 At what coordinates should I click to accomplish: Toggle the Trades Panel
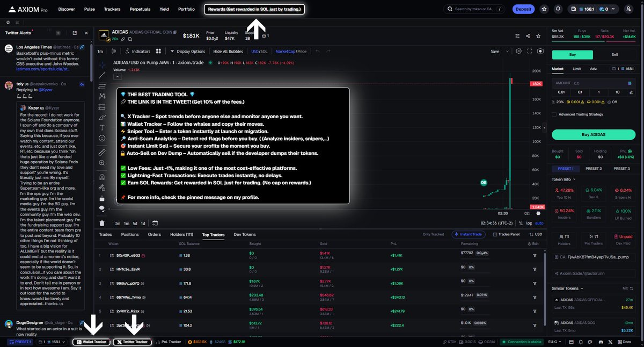click(506, 234)
